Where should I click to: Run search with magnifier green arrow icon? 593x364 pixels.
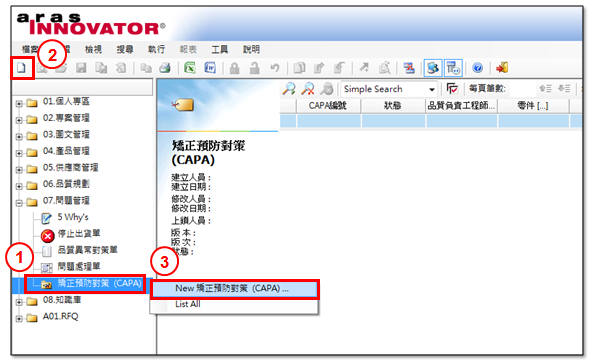[289, 89]
